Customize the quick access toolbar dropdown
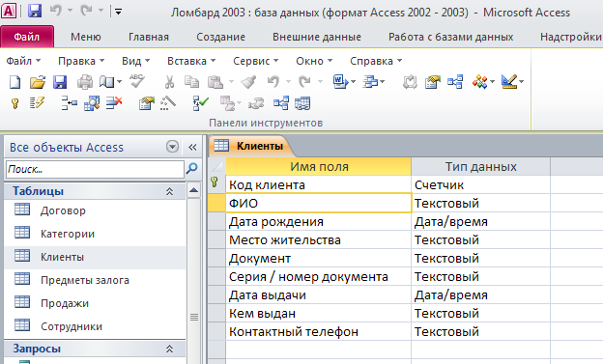 point(119,12)
